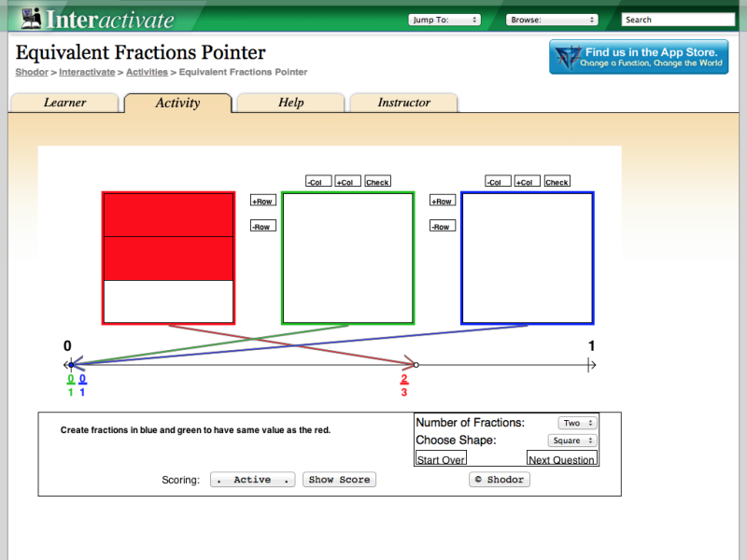
Task: Click Start Over
Action: (440, 458)
